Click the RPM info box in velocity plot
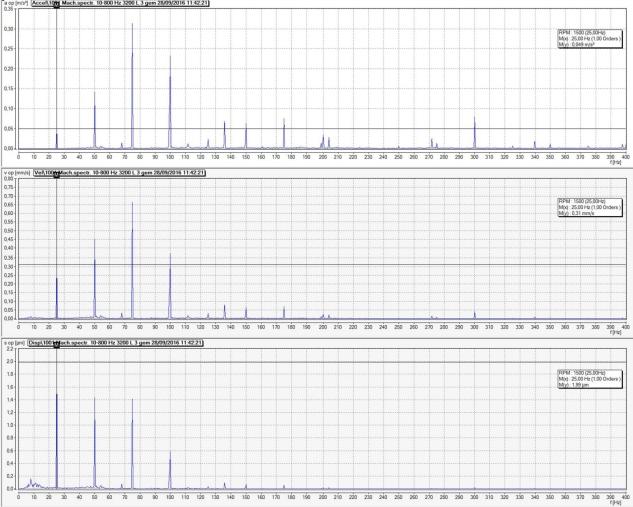 click(x=590, y=207)
